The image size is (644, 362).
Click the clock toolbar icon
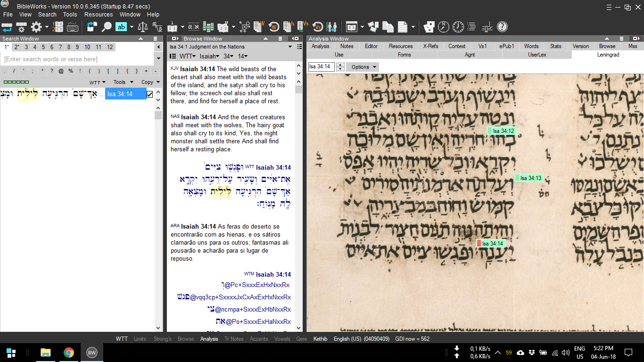[x=458, y=27]
